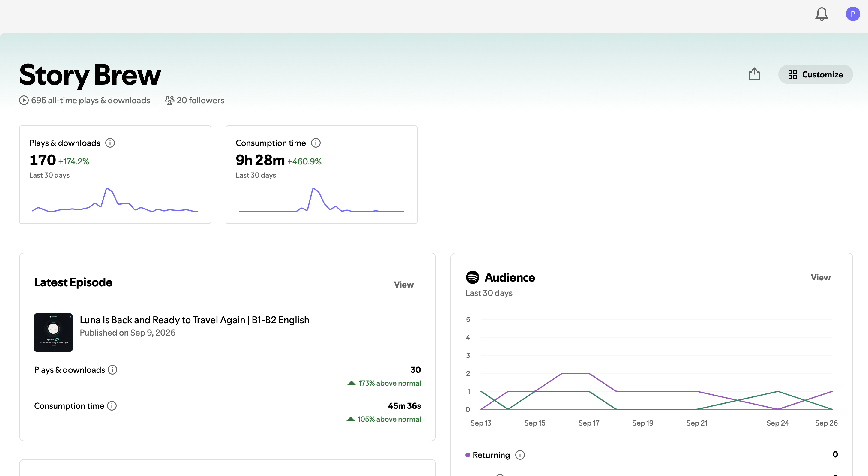Click the 173% above normal indicator

[x=385, y=383]
